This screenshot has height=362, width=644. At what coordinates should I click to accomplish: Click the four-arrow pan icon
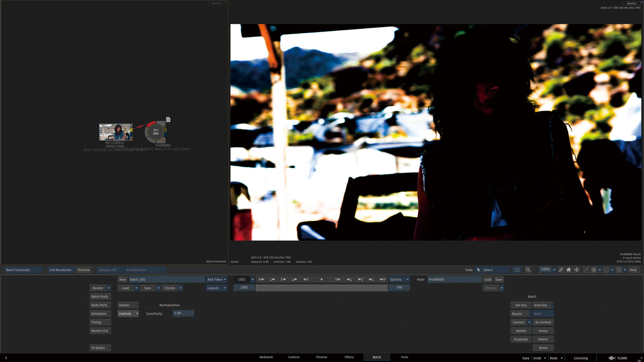click(576, 270)
